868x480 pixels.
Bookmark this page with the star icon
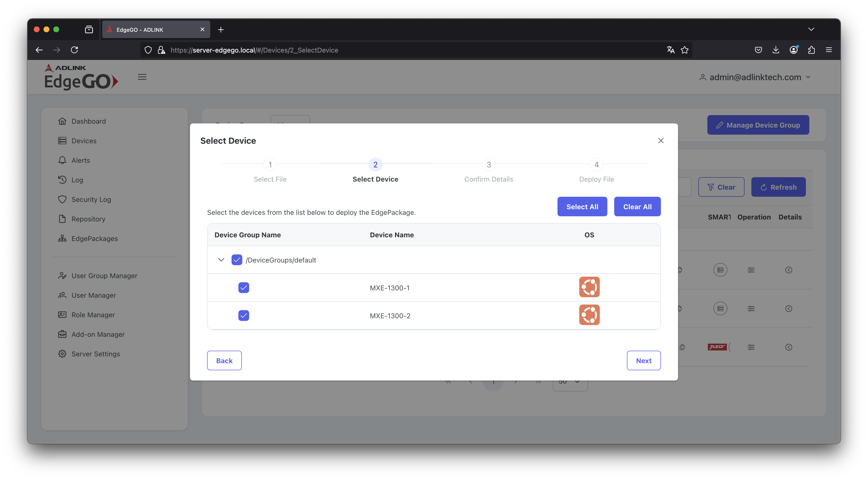(x=684, y=50)
